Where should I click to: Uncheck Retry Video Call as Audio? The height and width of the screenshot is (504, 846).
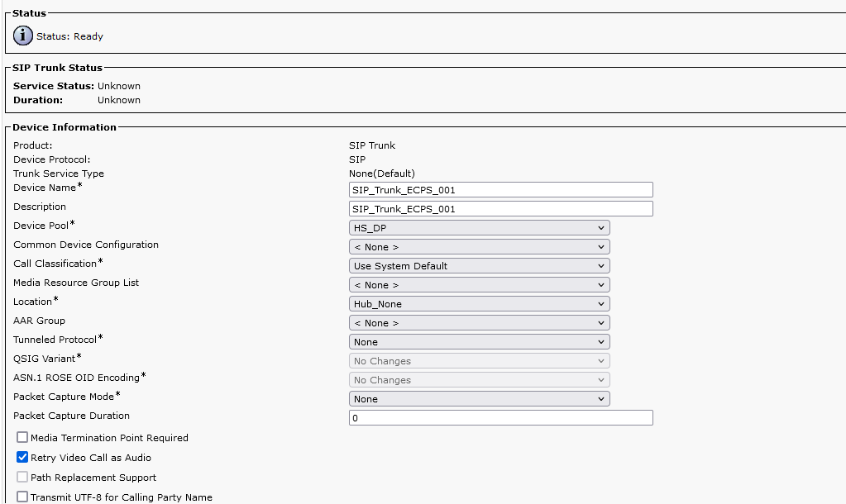pos(22,457)
